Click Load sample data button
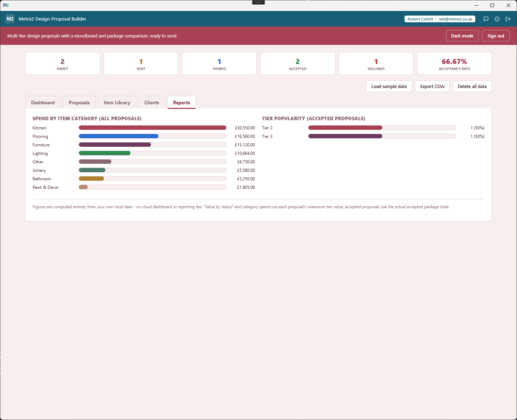Screen dimensions: 517x420 point(389,86)
